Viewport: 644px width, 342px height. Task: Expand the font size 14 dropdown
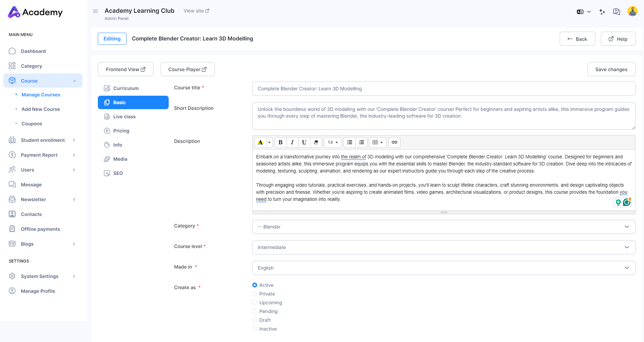point(333,142)
